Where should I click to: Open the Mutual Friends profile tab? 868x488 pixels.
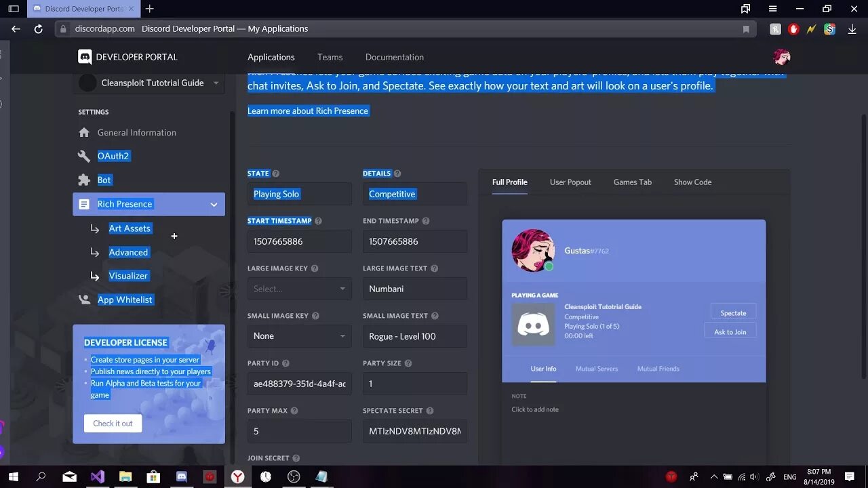[x=658, y=369]
